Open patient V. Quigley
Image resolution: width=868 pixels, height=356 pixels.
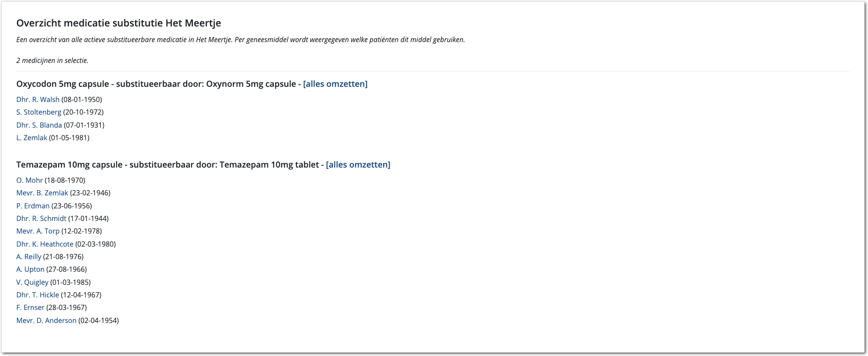tap(33, 282)
